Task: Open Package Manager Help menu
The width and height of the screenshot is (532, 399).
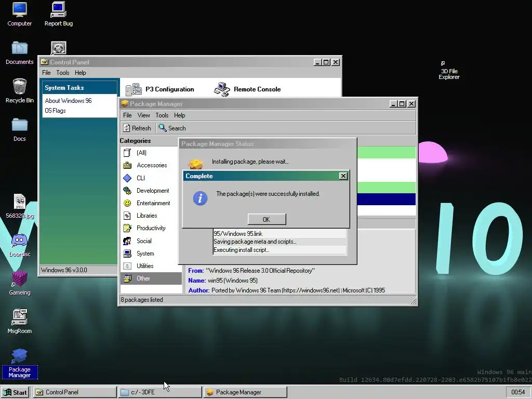Action: pyautogui.click(x=179, y=115)
